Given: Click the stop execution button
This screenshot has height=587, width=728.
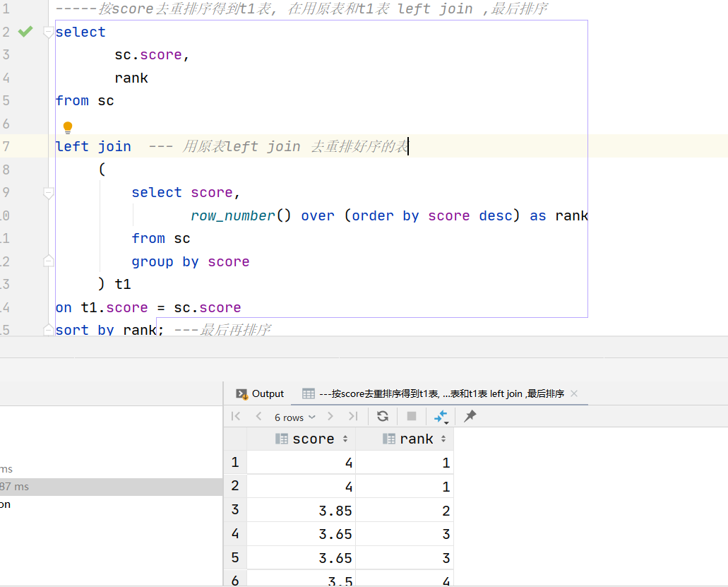Looking at the screenshot, I should pyautogui.click(x=412, y=416).
